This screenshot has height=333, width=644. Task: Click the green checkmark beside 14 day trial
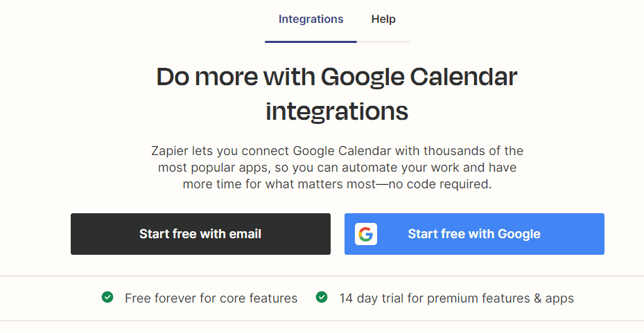[322, 298]
